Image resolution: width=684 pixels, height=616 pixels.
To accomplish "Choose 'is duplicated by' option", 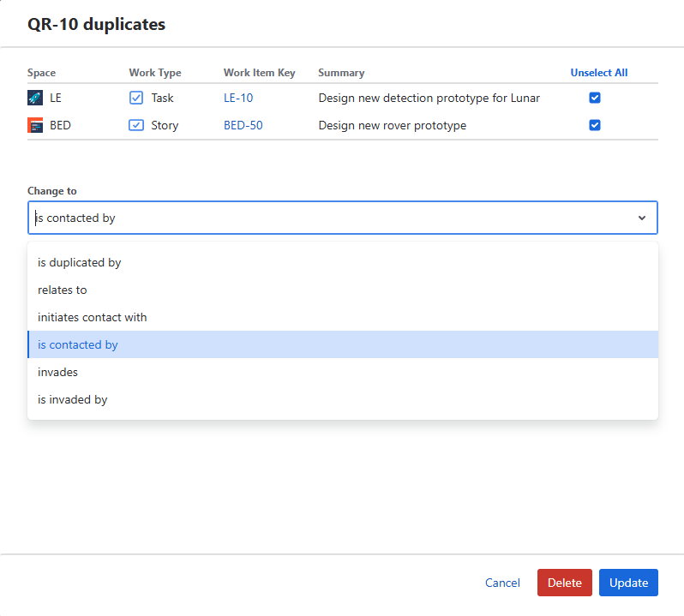I will click(343, 262).
